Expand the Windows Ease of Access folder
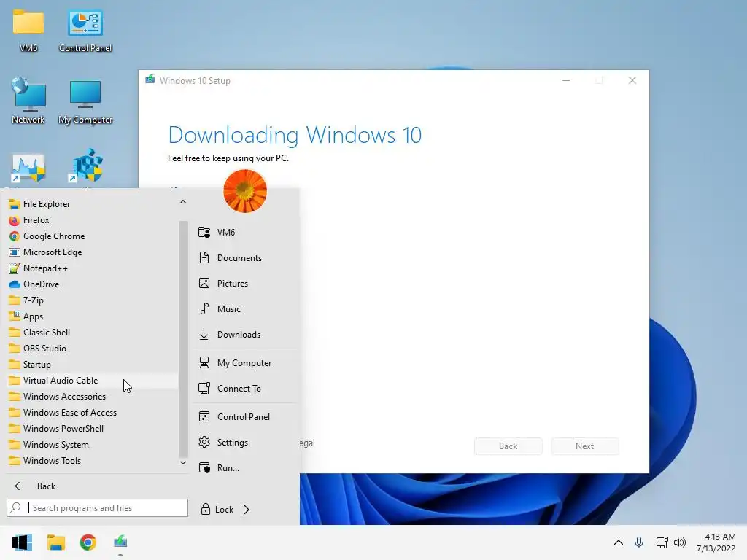The image size is (747, 560). tap(93, 413)
